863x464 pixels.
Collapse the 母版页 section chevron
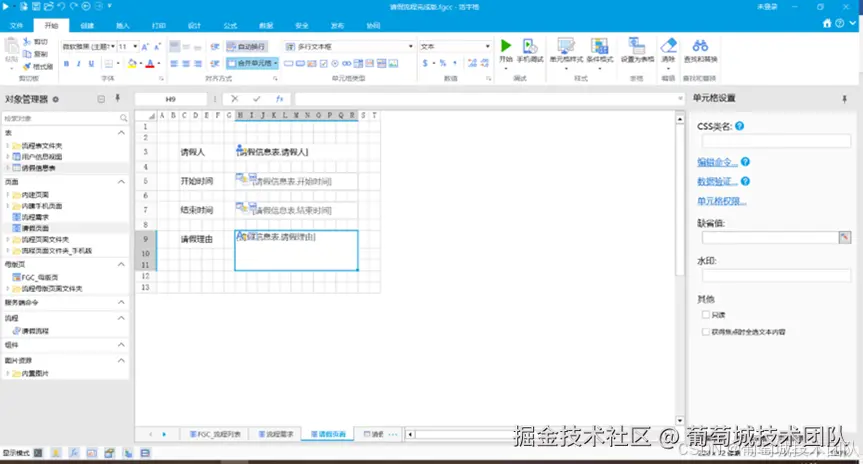coord(121,265)
